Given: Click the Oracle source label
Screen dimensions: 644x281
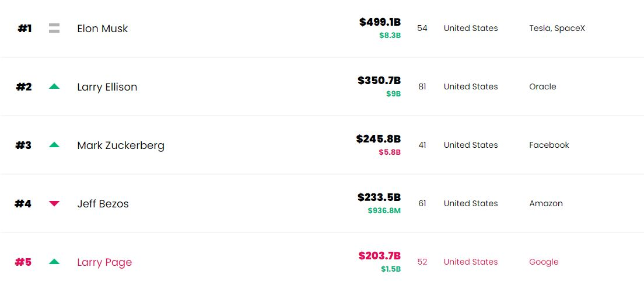Looking at the screenshot, I should pyautogui.click(x=542, y=86).
